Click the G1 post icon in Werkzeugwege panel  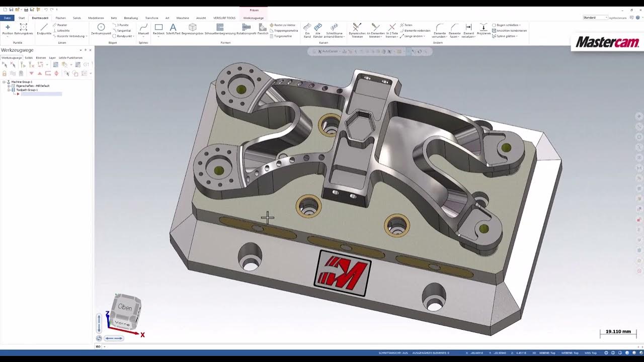click(x=86, y=65)
